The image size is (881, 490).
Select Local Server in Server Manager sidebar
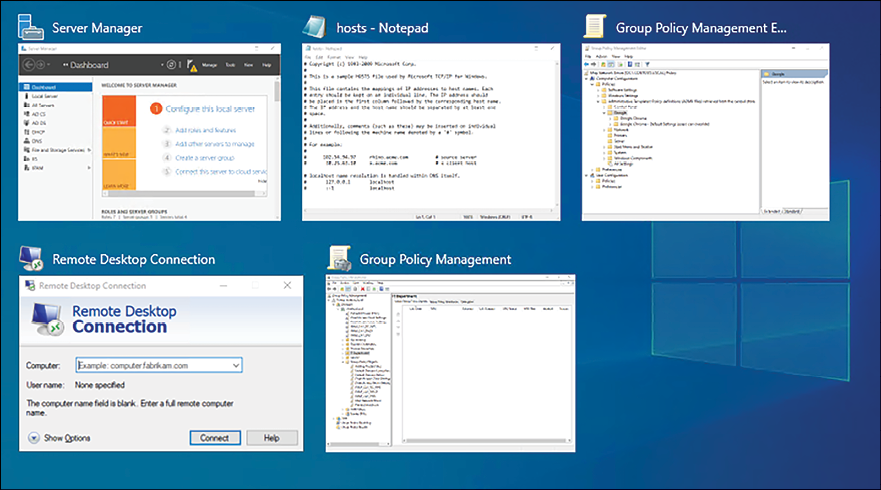pos(44,96)
